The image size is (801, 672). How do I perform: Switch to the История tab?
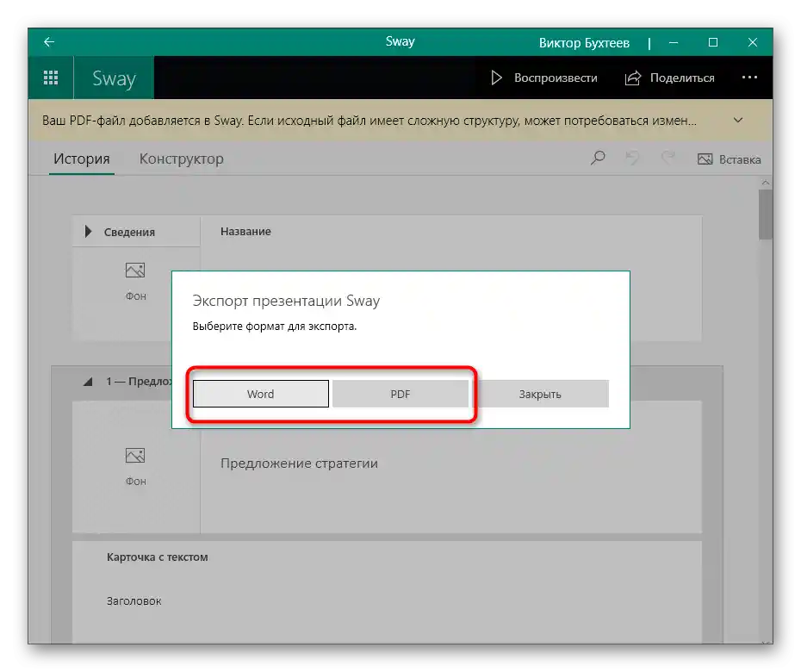click(82, 159)
